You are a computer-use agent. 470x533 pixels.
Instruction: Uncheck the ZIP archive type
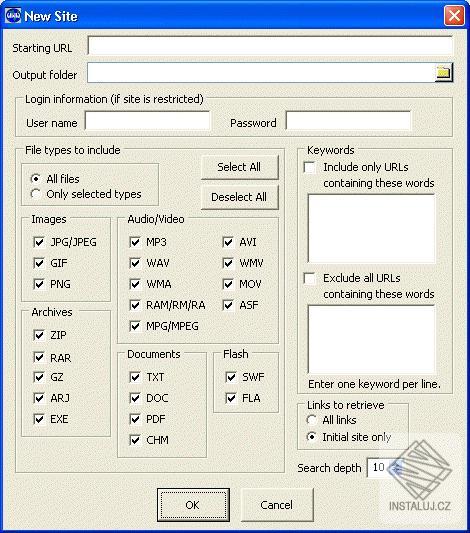pyautogui.click(x=39, y=335)
